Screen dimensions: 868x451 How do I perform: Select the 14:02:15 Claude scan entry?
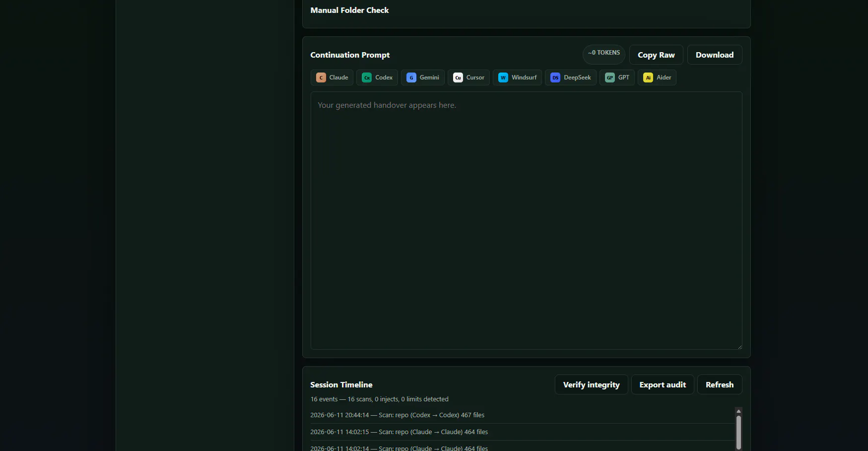pos(522,432)
